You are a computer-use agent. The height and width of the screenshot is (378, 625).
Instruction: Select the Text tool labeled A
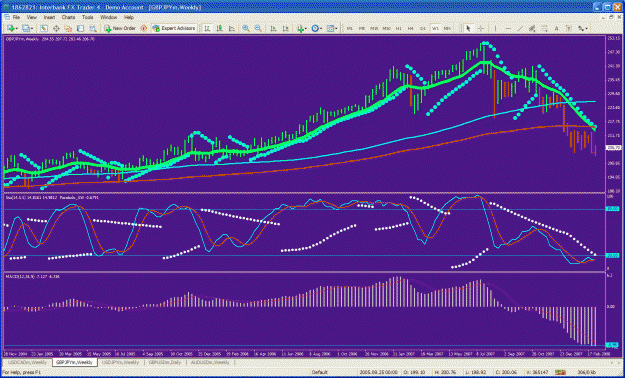coord(556,28)
